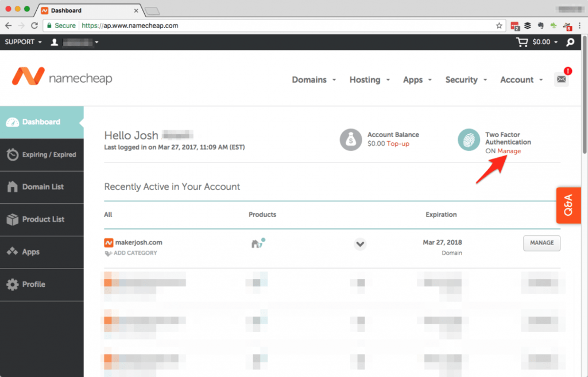
Task: Click MANAGE button for makerjosh.com
Action: [x=541, y=243]
